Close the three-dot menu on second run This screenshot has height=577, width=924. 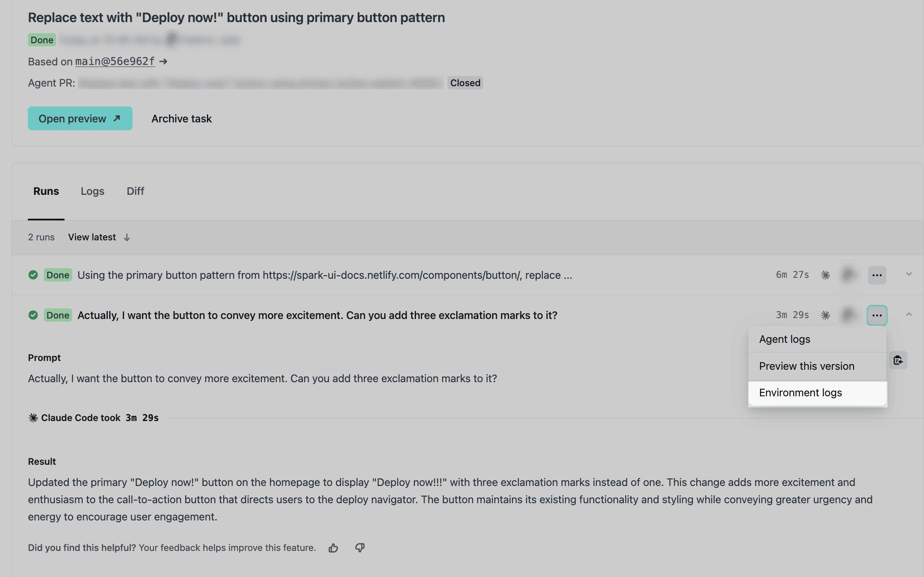(x=877, y=315)
